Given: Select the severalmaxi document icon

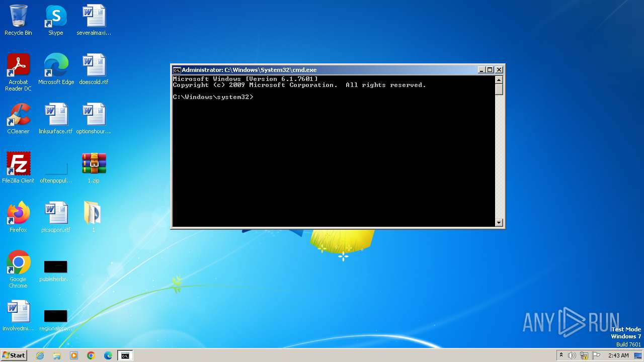Looking at the screenshot, I should click(x=94, y=20).
